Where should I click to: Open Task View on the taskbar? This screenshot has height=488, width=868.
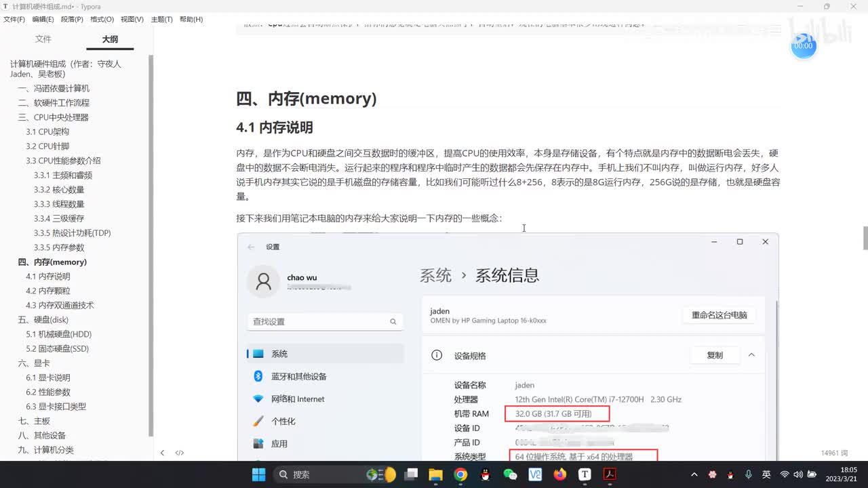point(411,474)
